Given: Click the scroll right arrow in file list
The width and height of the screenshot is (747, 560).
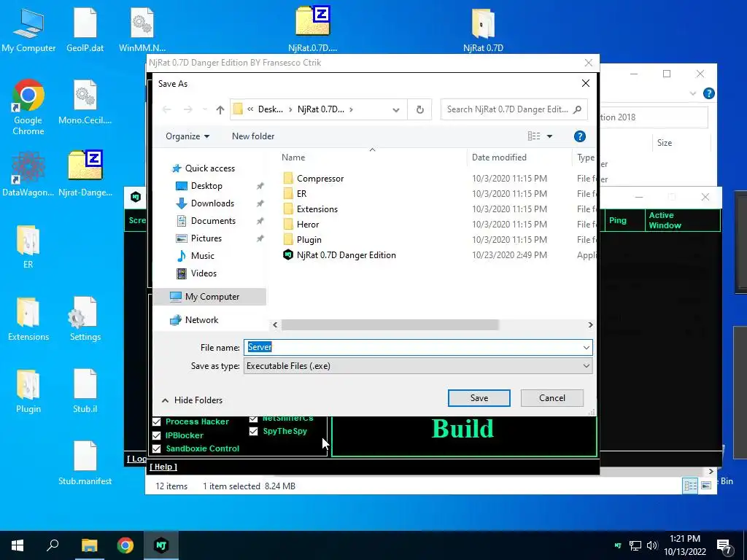Looking at the screenshot, I should [x=590, y=324].
